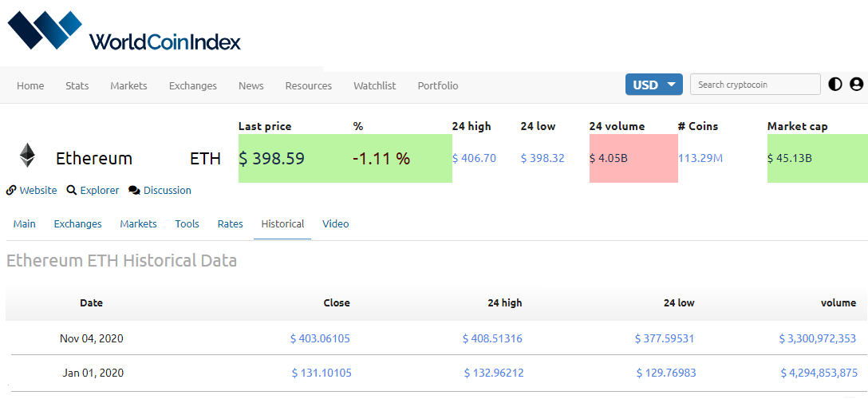Screen dimensions: 868x399
Task: Go to the Exchanges navigation item
Action: (x=192, y=85)
